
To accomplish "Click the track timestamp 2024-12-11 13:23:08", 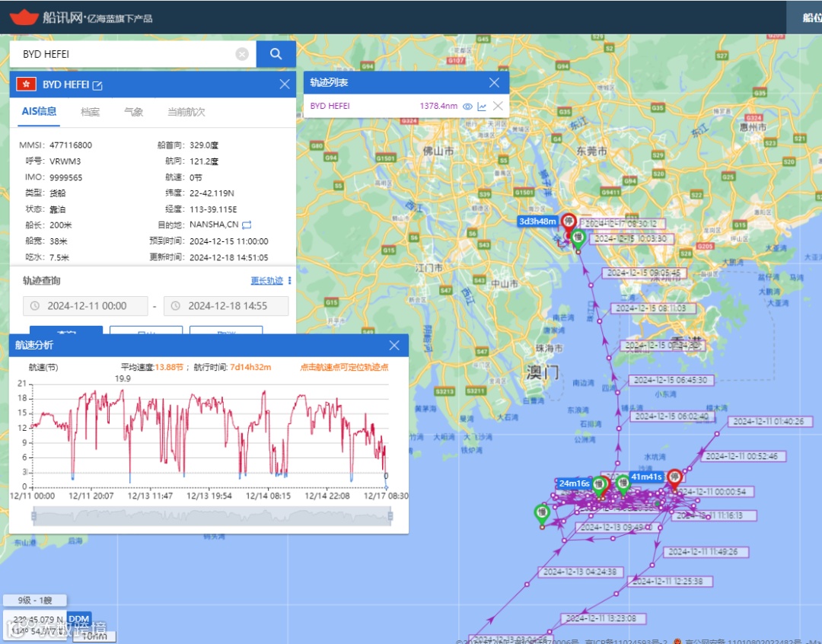I will [x=604, y=618].
